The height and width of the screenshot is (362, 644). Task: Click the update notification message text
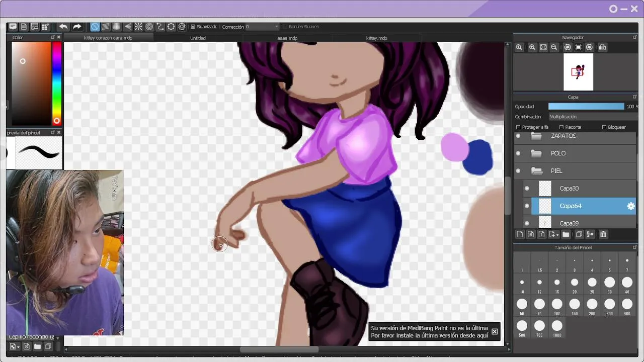tap(429, 331)
